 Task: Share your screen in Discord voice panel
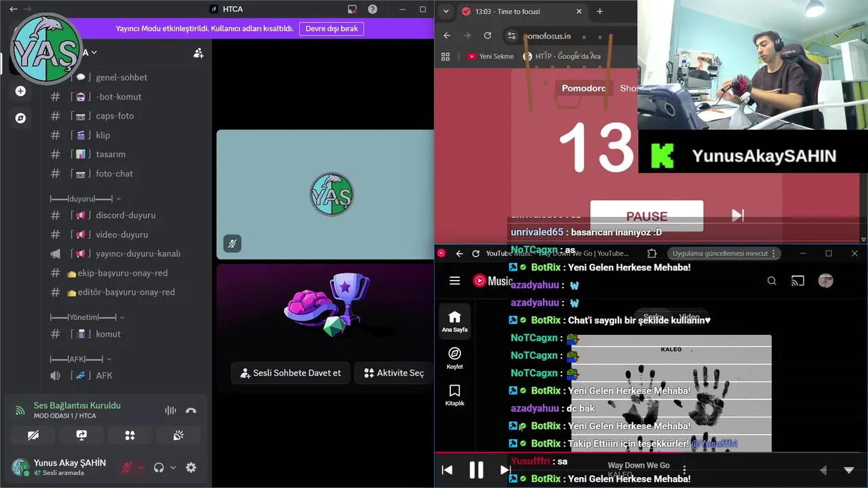[x=81, y=435]
